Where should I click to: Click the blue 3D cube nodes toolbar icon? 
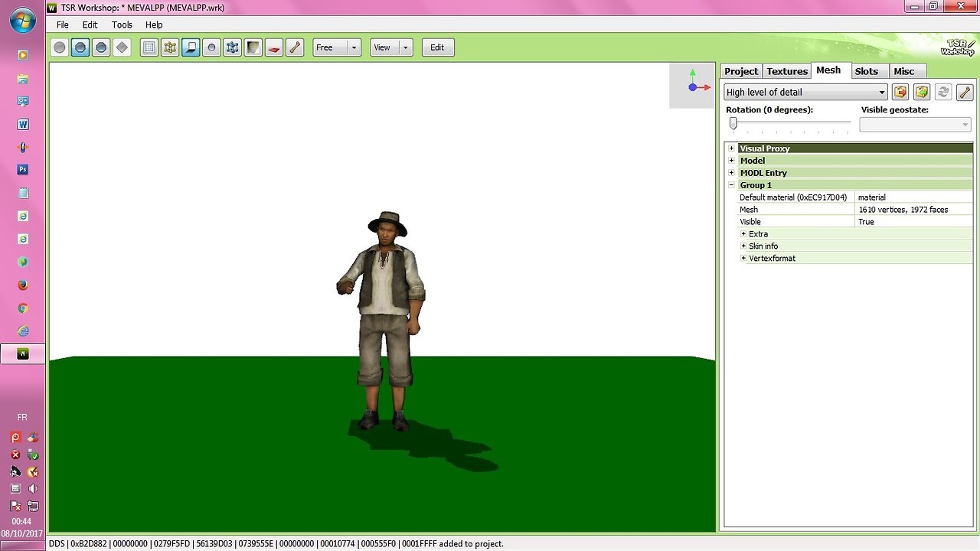point(233,47)
